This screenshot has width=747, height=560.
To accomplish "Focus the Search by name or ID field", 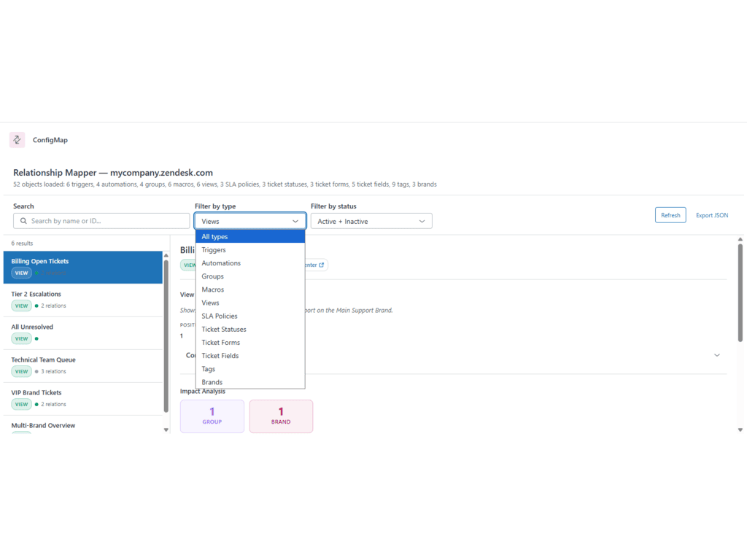I will (101, 221).
